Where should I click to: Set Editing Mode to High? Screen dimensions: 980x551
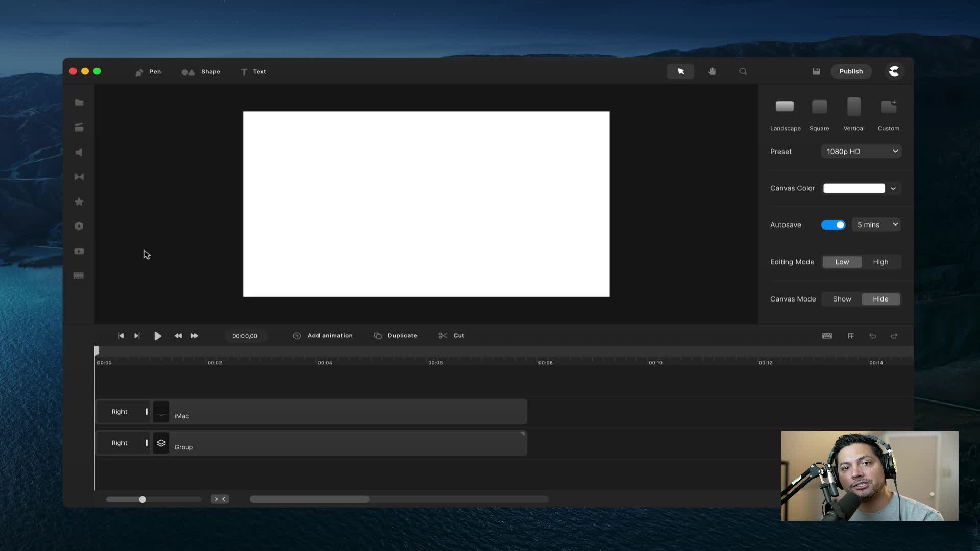pyautogui.click(x=880, y=262)
